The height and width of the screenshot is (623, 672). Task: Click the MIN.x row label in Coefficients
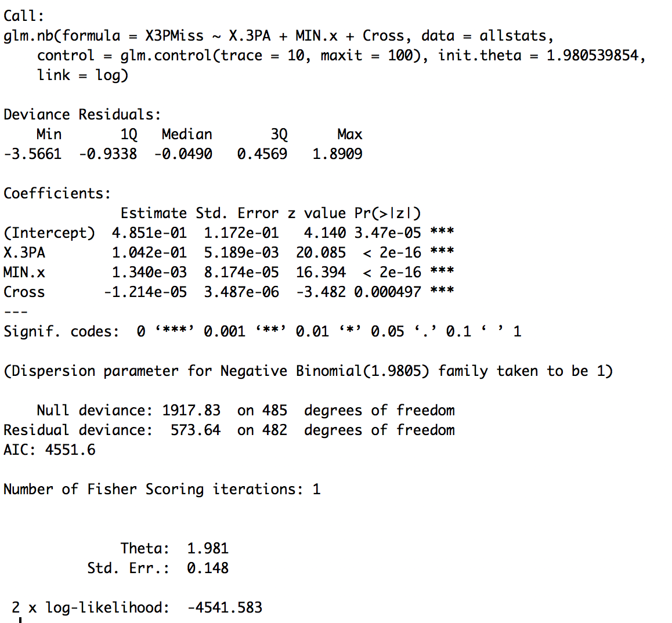(24, 272)
